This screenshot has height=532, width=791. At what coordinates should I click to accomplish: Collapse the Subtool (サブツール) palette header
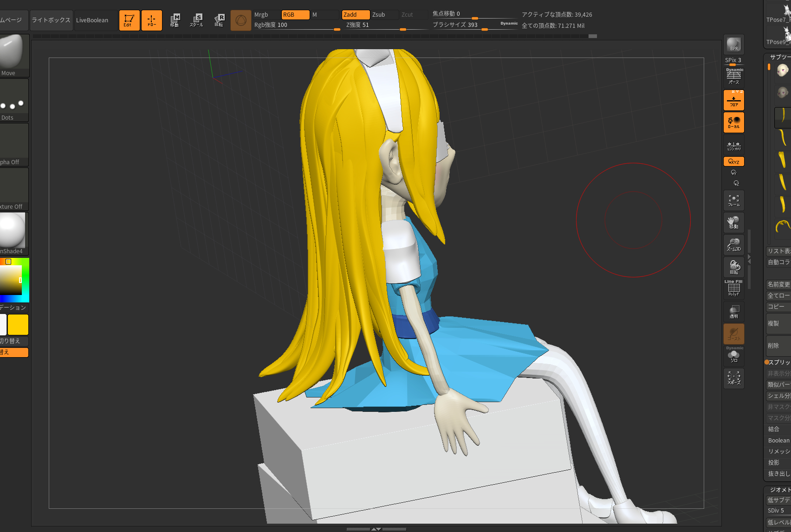[x=780, y=57]
